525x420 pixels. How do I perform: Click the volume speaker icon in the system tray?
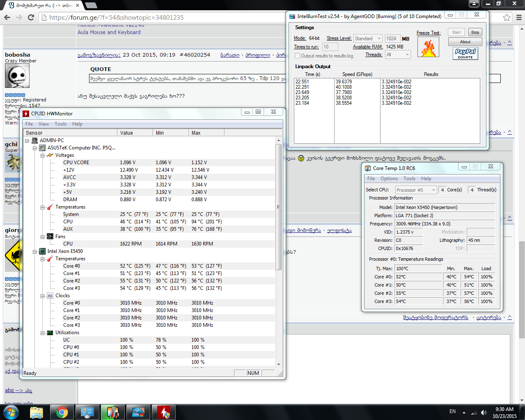484,412
